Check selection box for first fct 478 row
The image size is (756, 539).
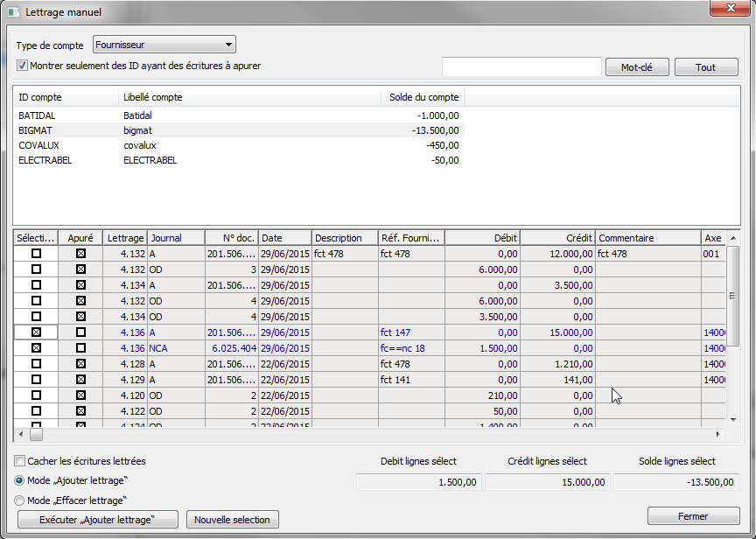point(36,254)
